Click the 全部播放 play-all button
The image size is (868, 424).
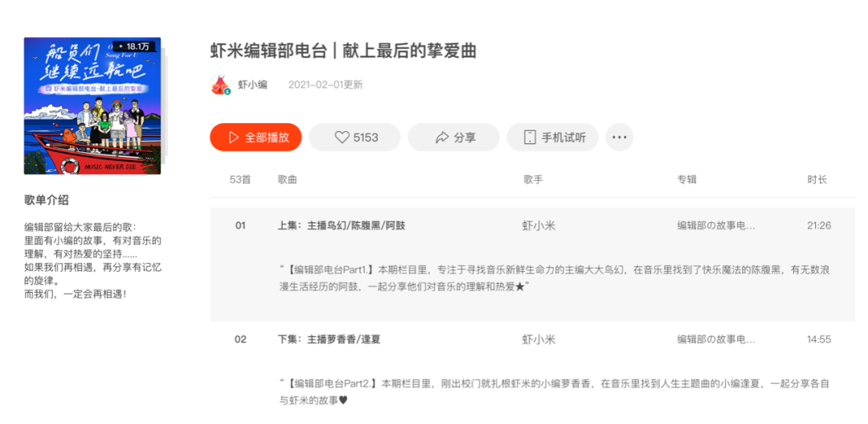(x=256, y=138)
